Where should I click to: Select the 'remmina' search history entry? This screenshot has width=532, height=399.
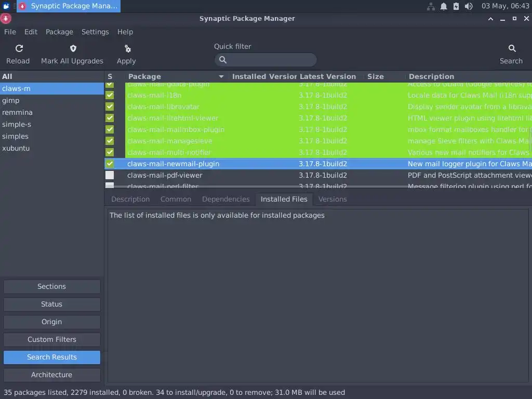click(51, 112)
